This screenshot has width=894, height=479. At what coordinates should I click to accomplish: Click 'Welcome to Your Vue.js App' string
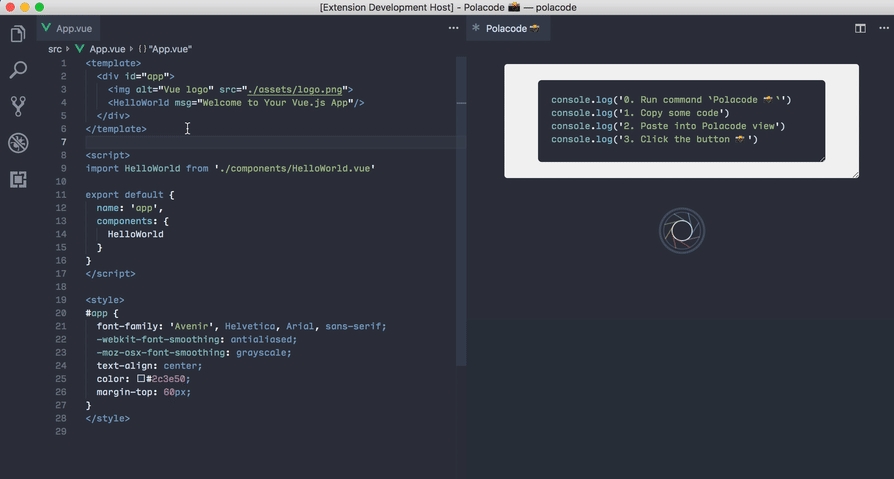(x=275, y=103)
